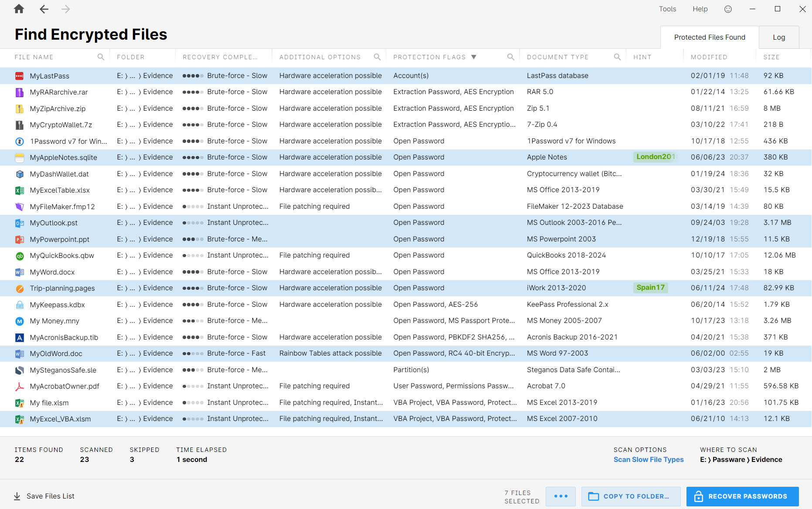Navigate back with the left arrow

coord(44,9)
